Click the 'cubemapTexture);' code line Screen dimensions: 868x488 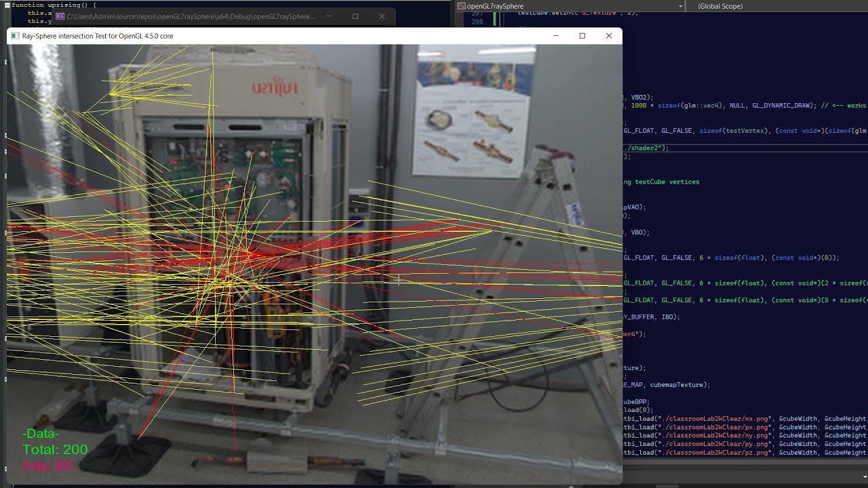(667, 384)
